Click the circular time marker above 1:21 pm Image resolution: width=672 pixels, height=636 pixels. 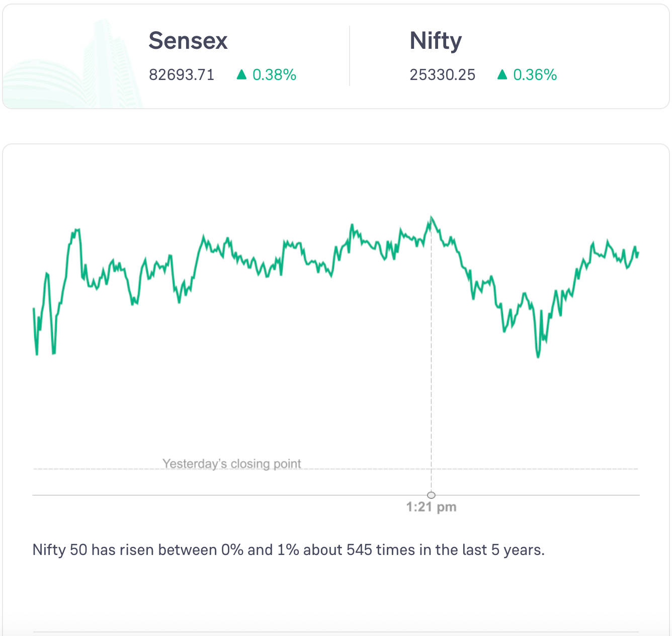431,495
